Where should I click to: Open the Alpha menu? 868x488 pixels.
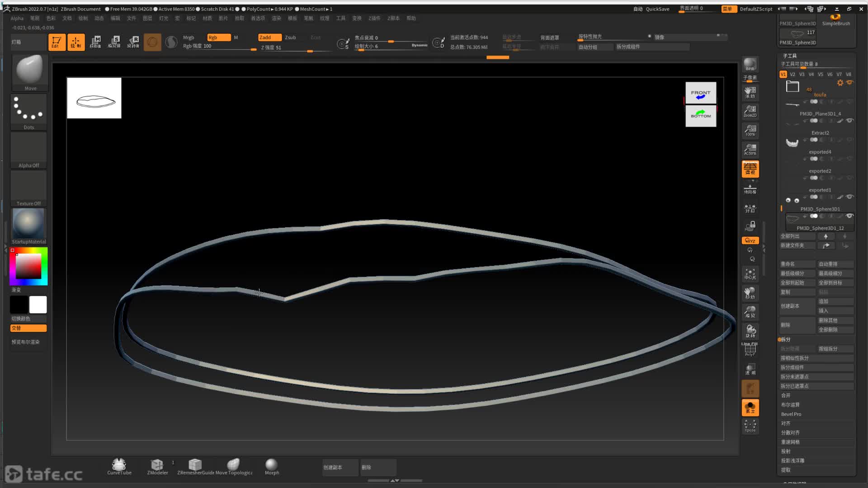17,19
